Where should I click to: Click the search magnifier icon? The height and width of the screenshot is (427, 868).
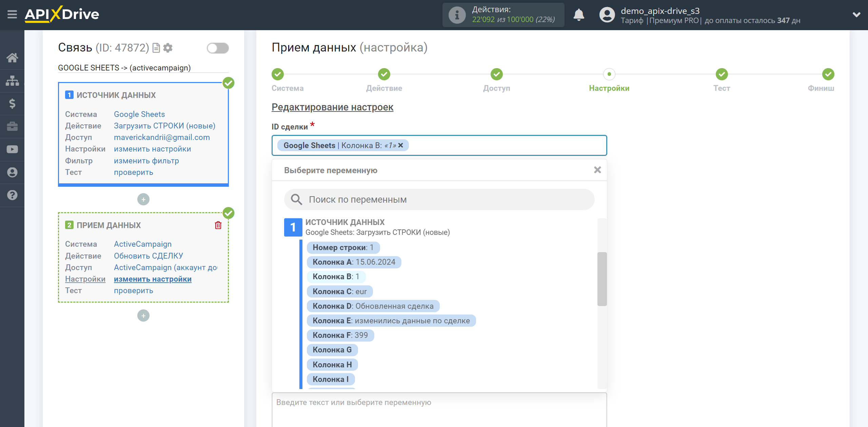(296, 200)
